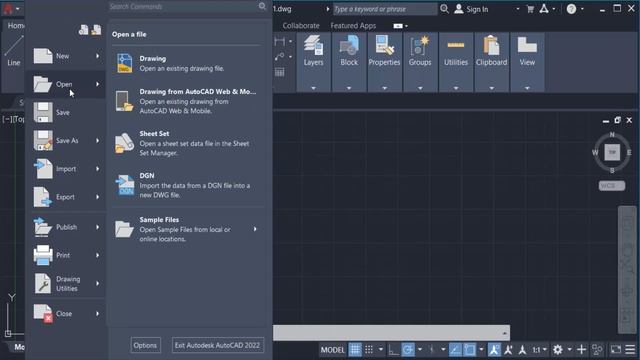The width and height of the screenshot is (640, 360).
Task: Switch to the Featured Apps tab
Action: (353, 26)
